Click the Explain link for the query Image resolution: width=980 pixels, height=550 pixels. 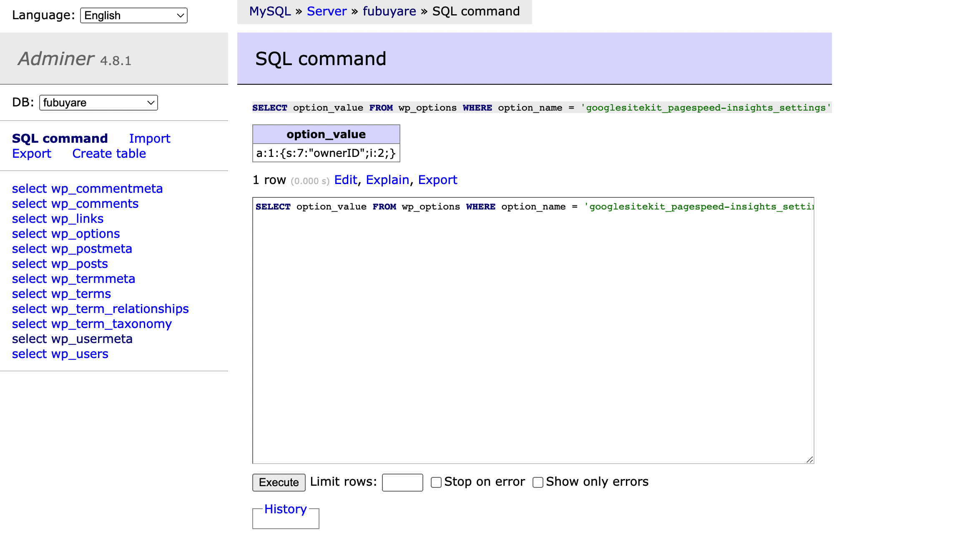[x=387, y=180]
